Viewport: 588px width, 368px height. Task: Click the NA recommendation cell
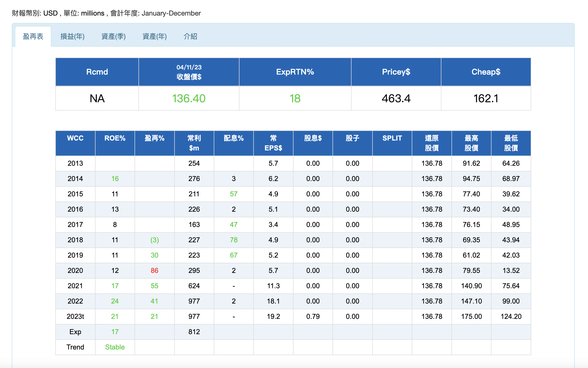pos(97,99)
